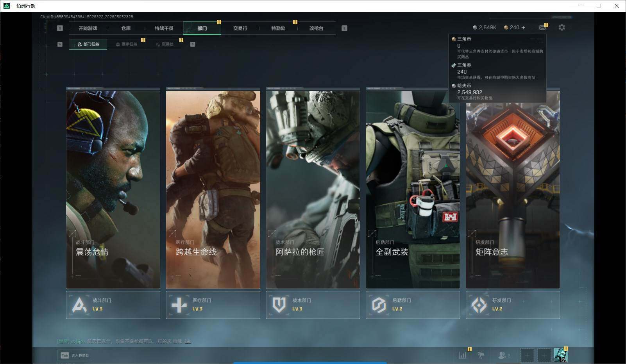Image resolution: width=626 pixels, height=364 pixels.
Task: Open the 赛季任务 sub-tab
Action: (x=127, y=44)
